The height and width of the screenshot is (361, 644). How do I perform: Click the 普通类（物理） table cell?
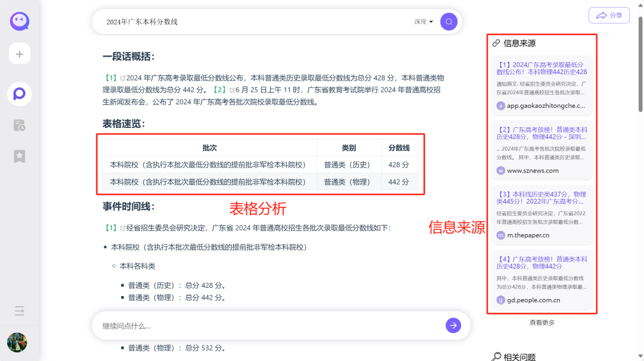(349, 182)
